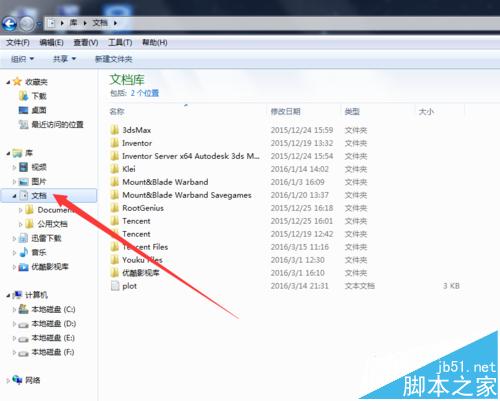Select 收藏夹 star icon in the sidebar

pyautogui.click(x=17, y=82)
